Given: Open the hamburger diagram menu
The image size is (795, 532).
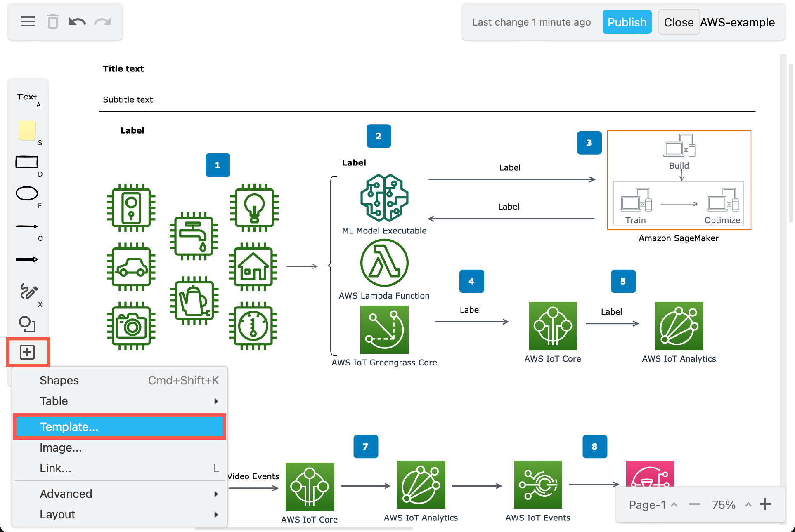Looking at the screenshot, I should pyautogui.click(x=28, y=21).
